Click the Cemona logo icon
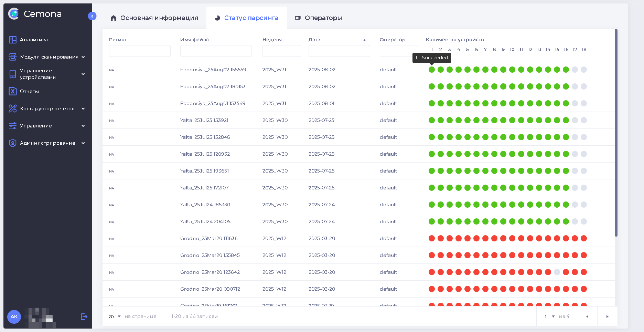 (14, 14)
